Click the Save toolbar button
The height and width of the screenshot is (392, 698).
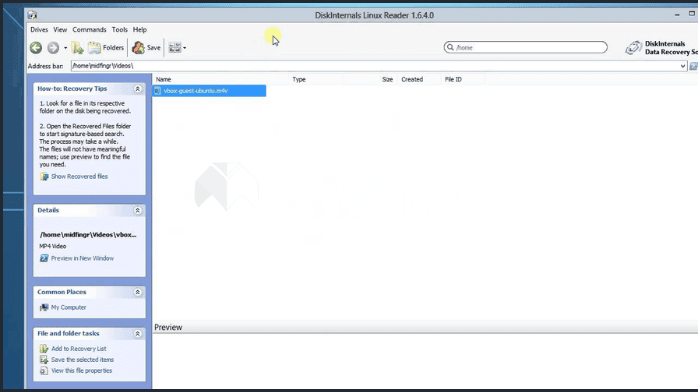(x=146, y=48)
